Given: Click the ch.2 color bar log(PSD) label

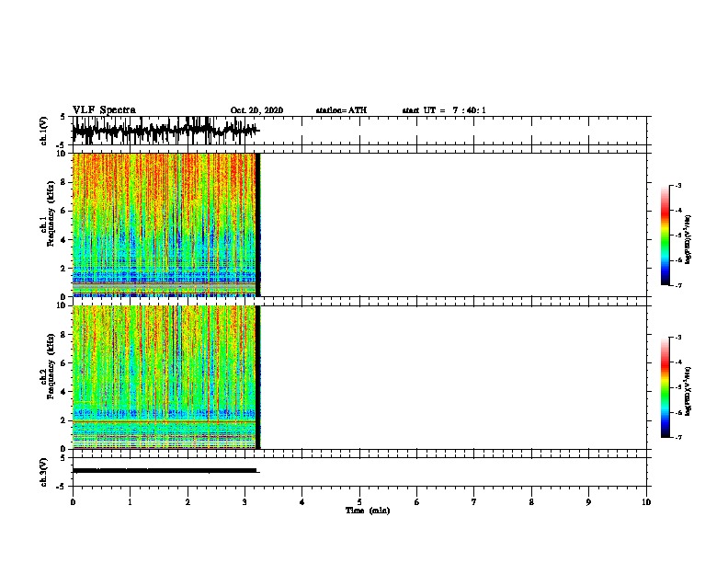Looking at the screenshot, I should click(x=688, y=392).
